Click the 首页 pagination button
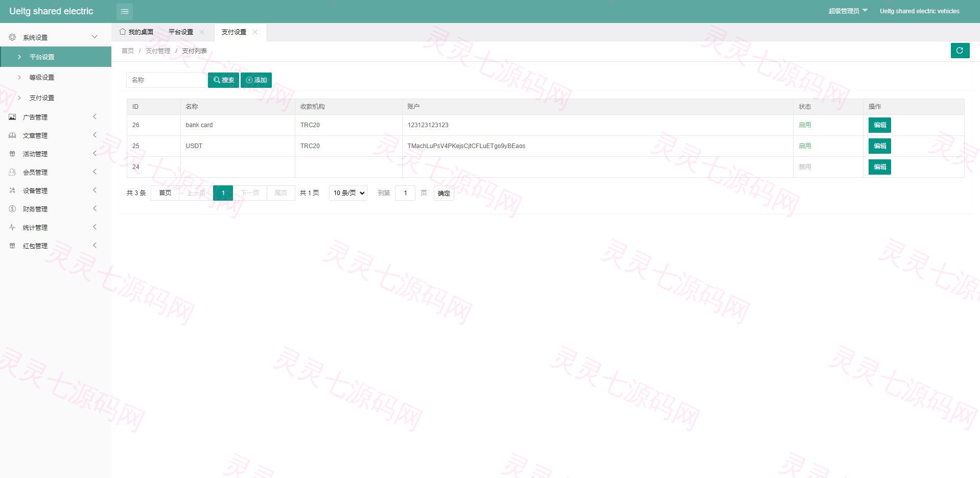 click(165, 193)
